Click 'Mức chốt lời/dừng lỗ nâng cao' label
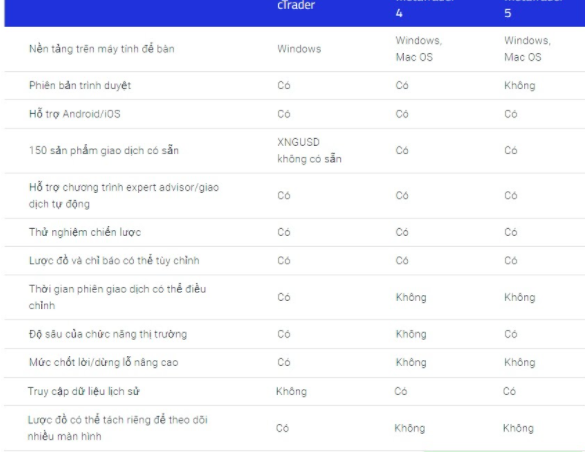This screenshot has width=585, height=452. 103,362
